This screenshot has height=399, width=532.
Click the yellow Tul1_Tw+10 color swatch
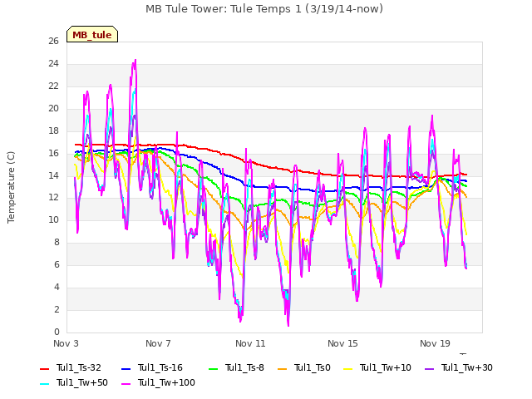point(348,369)
